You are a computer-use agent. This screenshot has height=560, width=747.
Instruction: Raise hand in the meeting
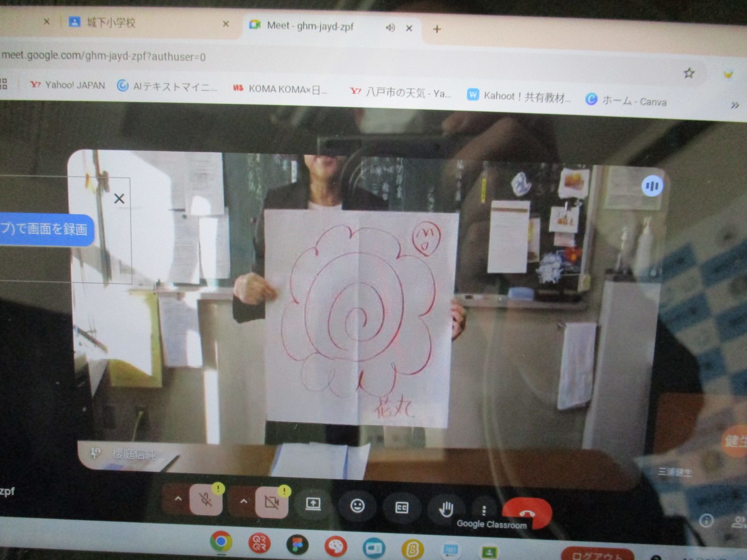pyautogui.click(x=446, y=509)
